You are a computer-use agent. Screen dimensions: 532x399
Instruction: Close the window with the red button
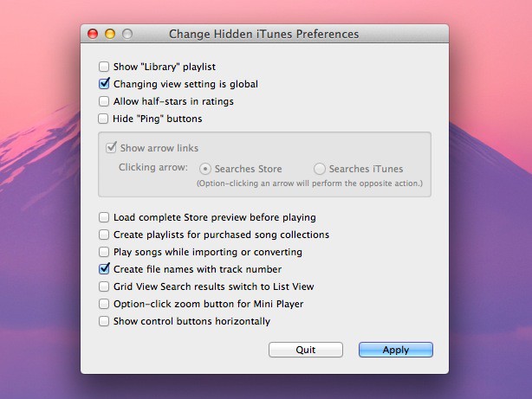[93, 34]
